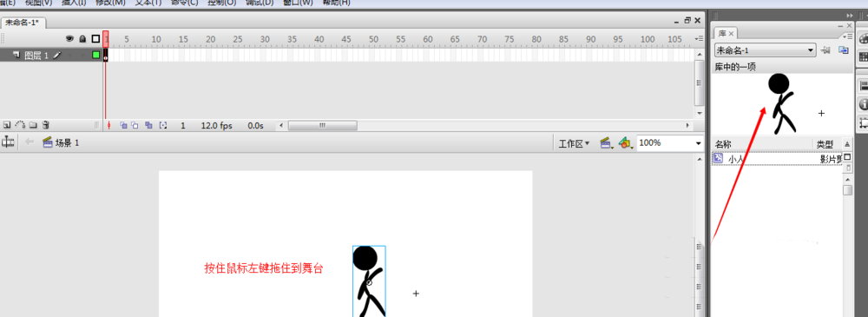Restore down the document window
Screen dimensions: 868x317
(687, 21)
